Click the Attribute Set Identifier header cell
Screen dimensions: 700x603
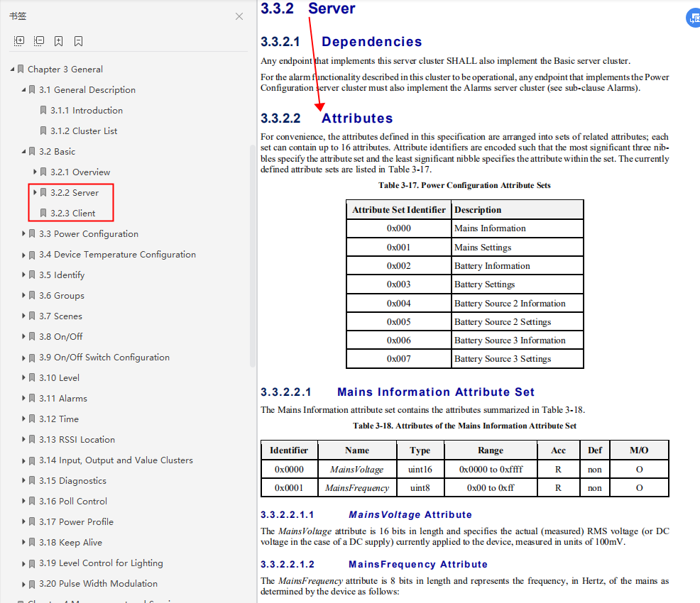[x=399, y=209]
